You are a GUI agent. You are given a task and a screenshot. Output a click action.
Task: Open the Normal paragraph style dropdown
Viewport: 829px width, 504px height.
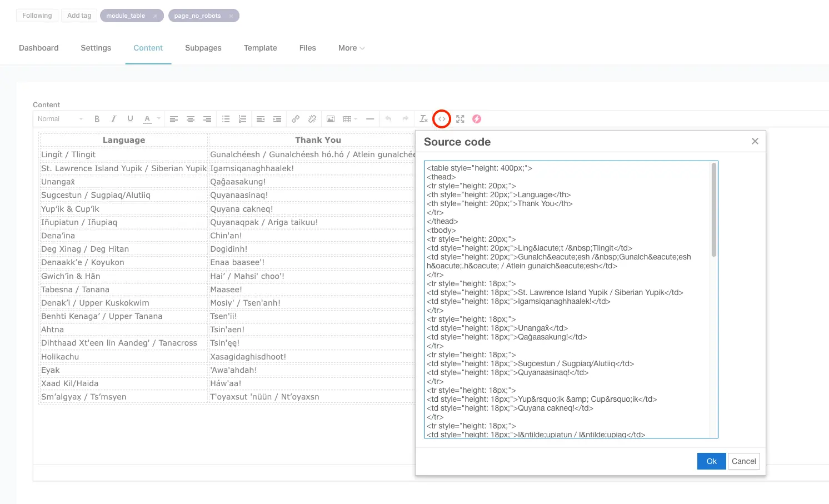click(x=60, y=119)
